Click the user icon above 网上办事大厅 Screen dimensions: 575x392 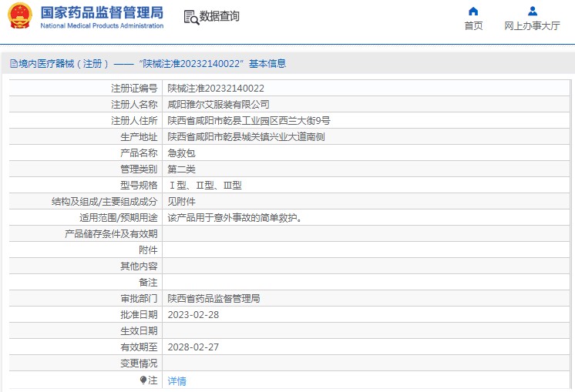(532, 11)
